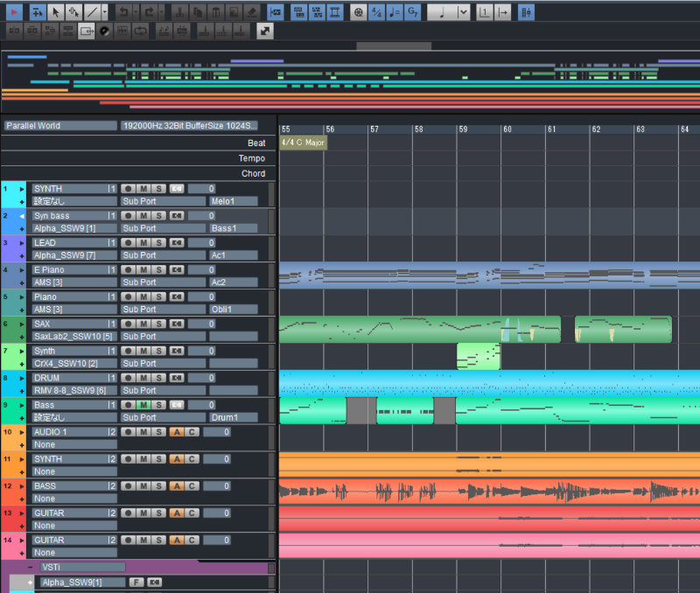Open the redo history dropdown
Viewport: 700px width, 593px height.
point(162,12)
